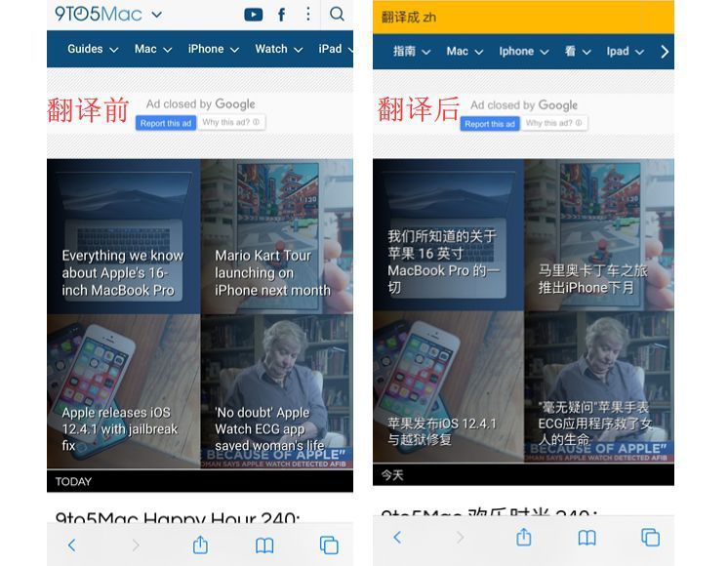Open Mario Kart Tour launching article

[277, 236]
